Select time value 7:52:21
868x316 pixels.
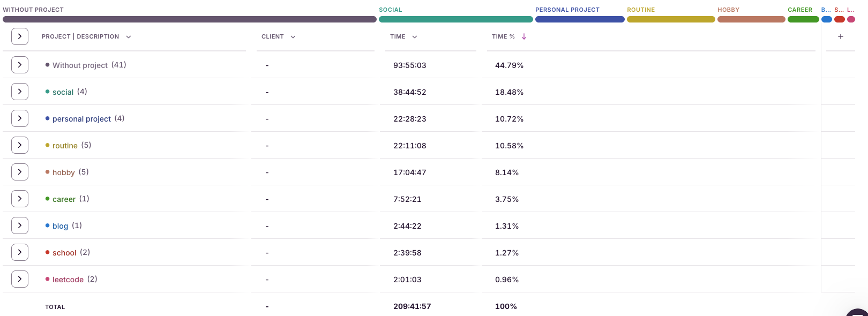(x=407, y=199)
